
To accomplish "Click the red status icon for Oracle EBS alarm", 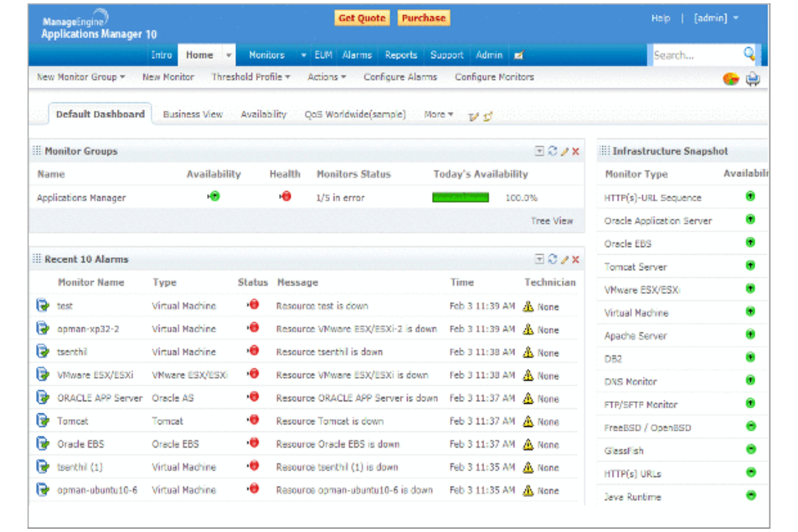I will pos(253,443).
